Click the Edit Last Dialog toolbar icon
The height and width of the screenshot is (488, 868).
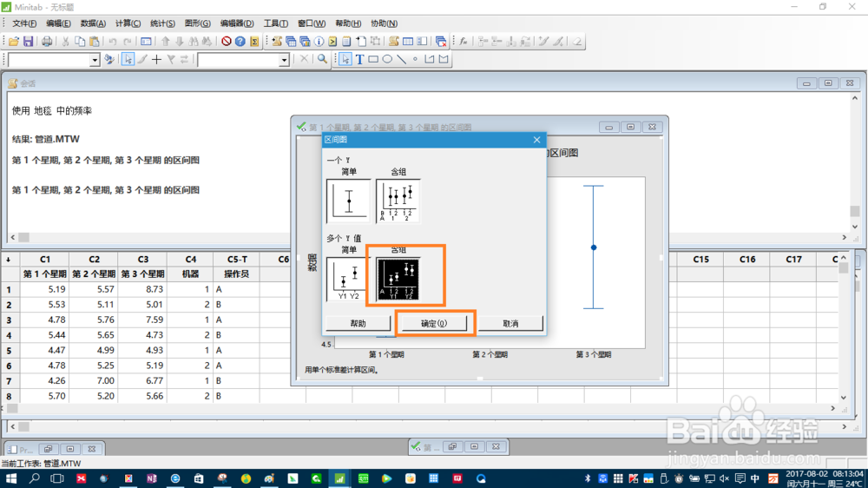point(146,42)
